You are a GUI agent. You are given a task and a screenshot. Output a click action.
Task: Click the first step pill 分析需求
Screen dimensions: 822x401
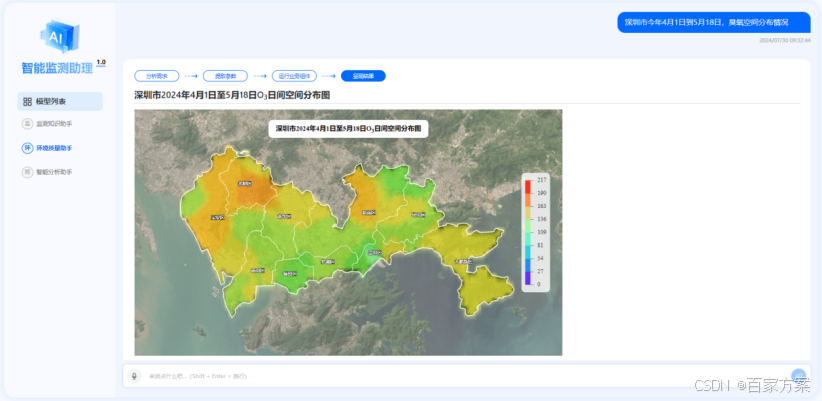tap(157, 76)
